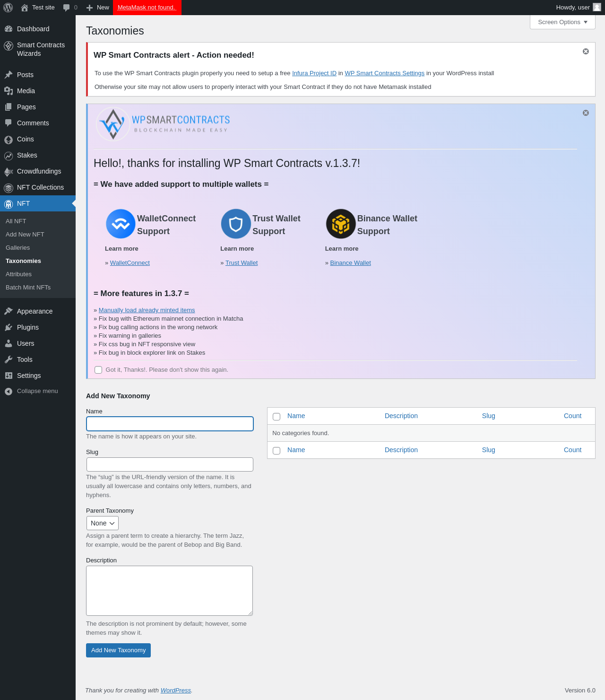Click the Settings sliders icon
605x700 pixels.
pyautogui.click(x=9, y=376)
